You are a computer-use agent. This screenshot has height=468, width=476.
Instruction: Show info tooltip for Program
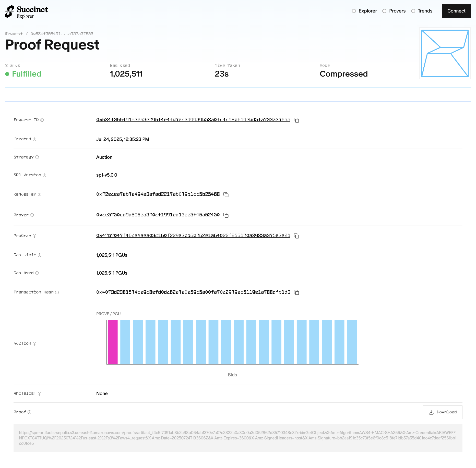coord(34,236)
